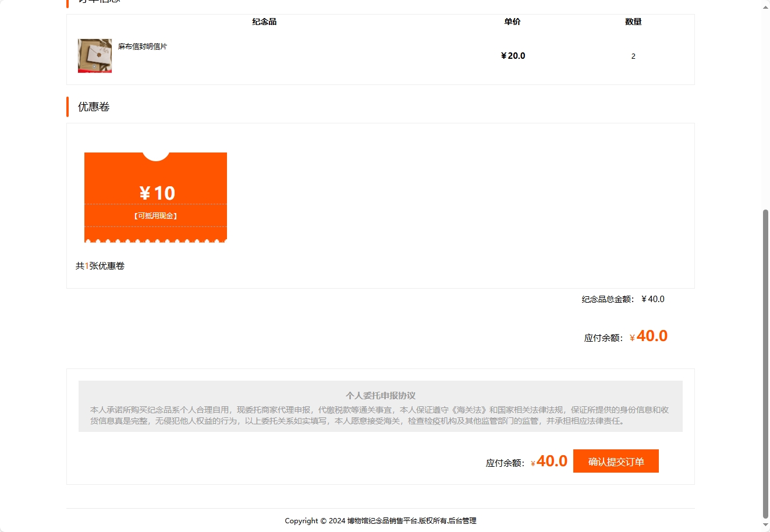Click the 纪念品总金额 amount ¥40.0
Screen dimensions: 770x532
[652, 299]
